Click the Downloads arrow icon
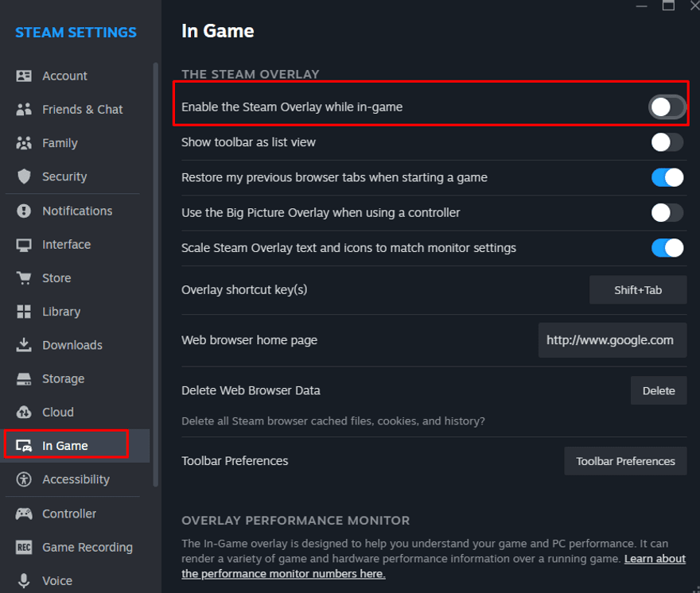700x593 pixels. 24,345
